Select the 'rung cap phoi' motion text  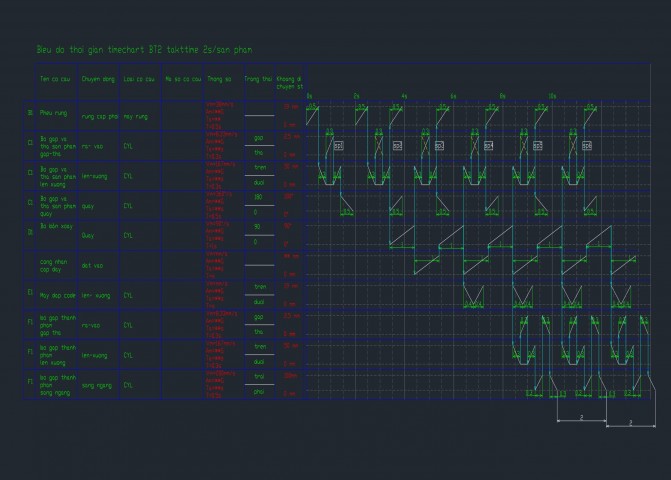click(x=100, y=117)
